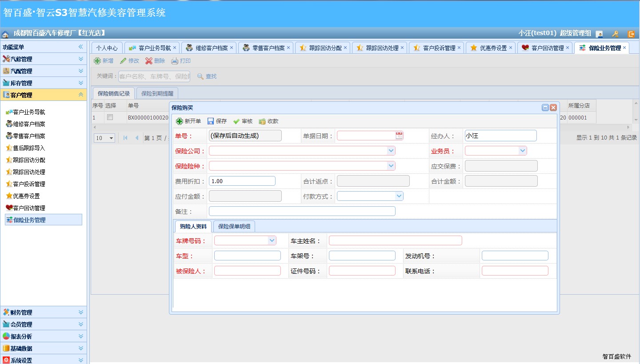Click the orange logout icon in the header
Image resolution: width=640 pixels, height=364 pixels.
(631, 34)
